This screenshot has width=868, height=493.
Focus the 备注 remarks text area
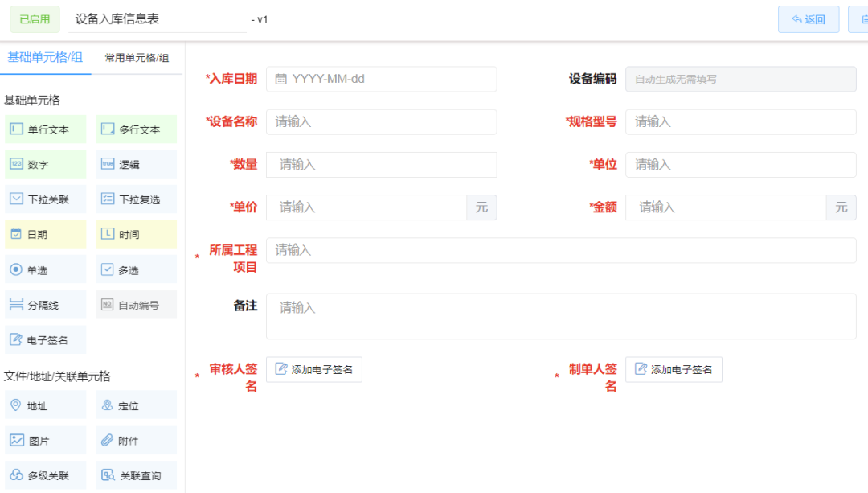561,316
